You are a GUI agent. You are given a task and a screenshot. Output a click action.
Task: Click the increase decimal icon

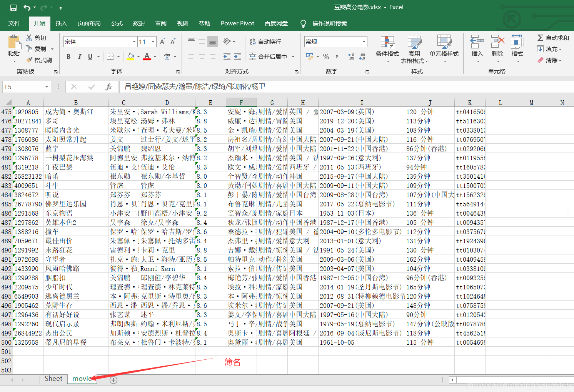click(351, 56)
